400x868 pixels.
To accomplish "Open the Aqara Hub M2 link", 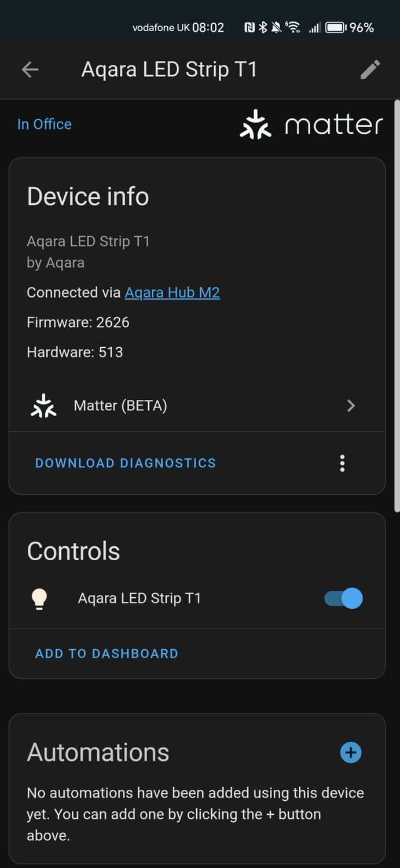I will 172,292.
